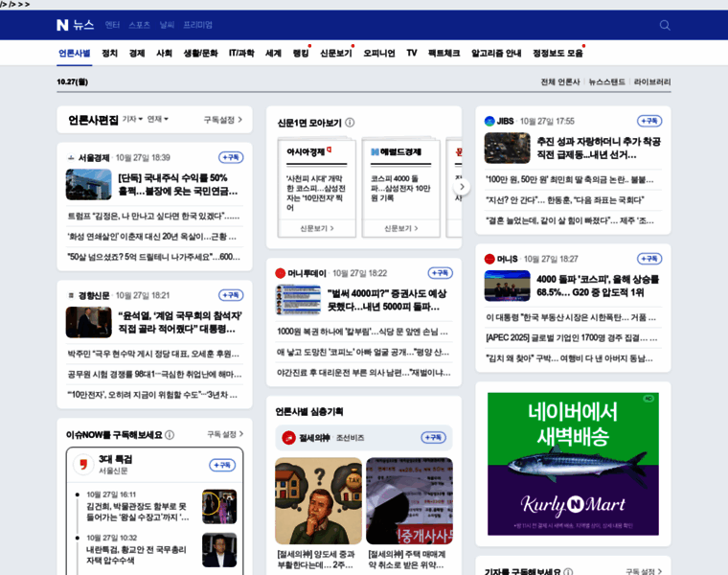This screenshot has height=575, width=728.
Task: Click the Naver N logo icon
Action: click(x=62, y=25)
